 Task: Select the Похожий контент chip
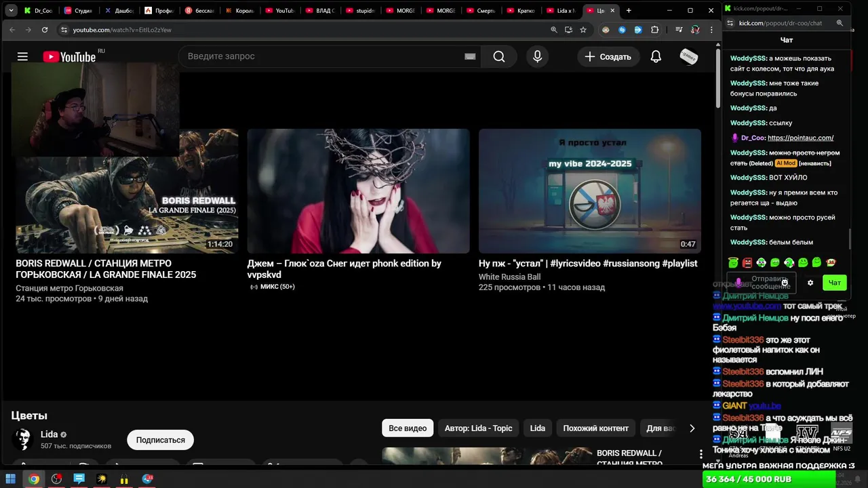tap(596, 428)
